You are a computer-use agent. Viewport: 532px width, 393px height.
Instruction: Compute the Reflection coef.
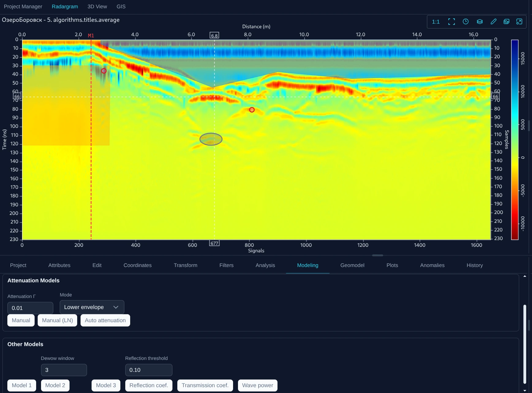(x=149, y=385)
